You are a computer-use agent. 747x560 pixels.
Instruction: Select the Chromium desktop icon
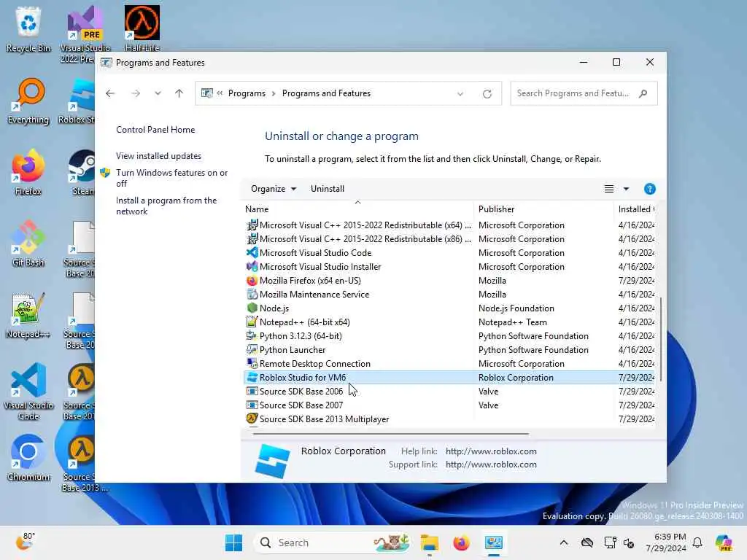tap(28, 458)
